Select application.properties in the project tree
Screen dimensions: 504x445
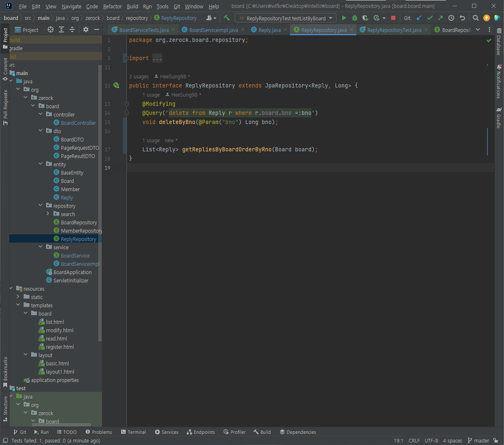click(x=51, y=380)
